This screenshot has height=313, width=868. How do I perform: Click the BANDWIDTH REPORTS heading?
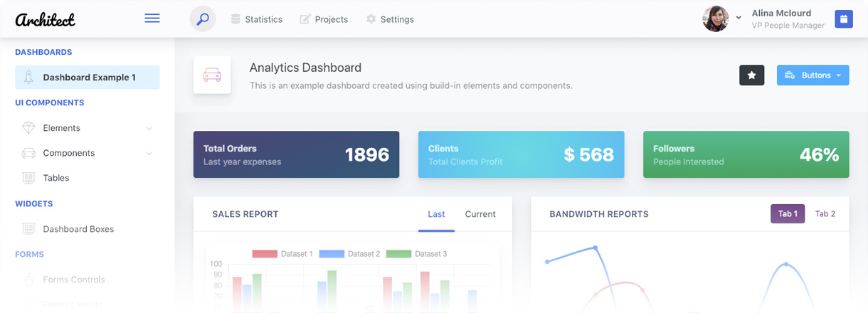pyautogui.click(x=599, y=214)
